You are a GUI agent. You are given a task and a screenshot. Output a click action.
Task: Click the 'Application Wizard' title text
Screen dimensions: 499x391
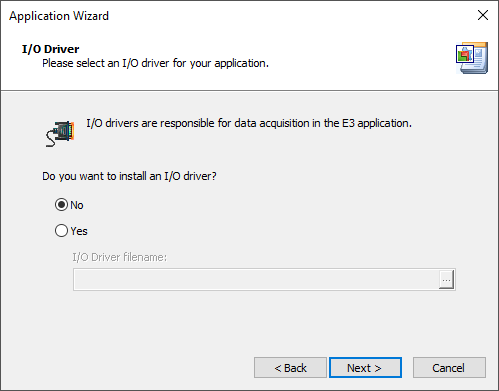(x=59, y=16)
